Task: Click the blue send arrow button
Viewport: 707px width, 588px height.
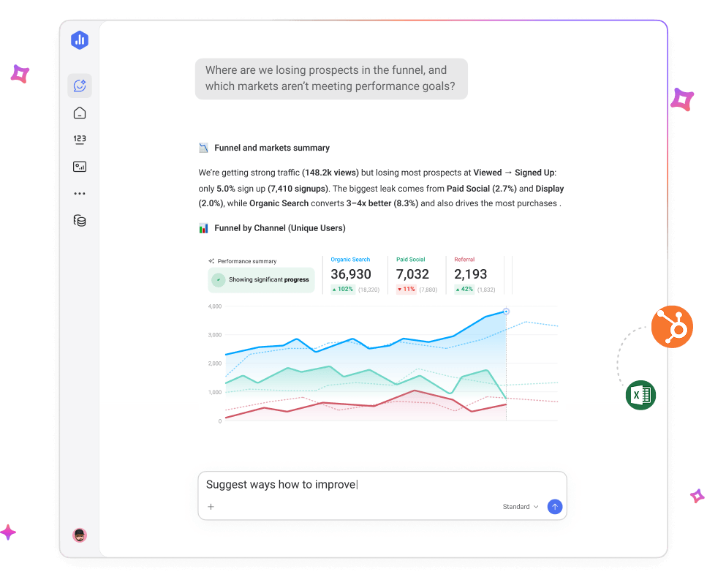Action: (x=555, y=506)
